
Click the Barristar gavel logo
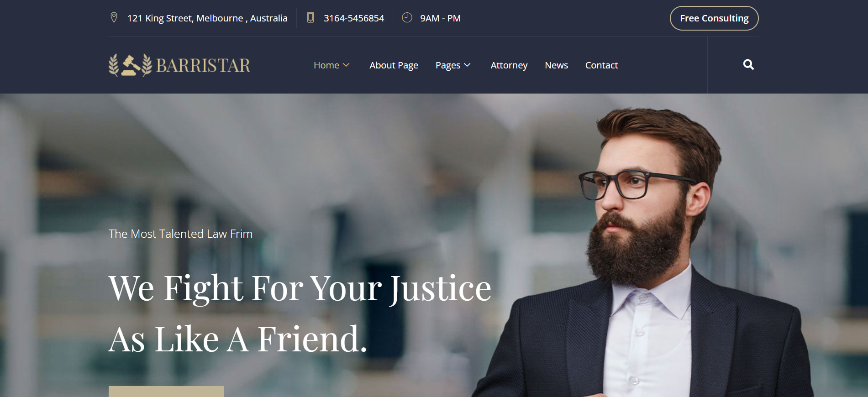tap(130, 65)
